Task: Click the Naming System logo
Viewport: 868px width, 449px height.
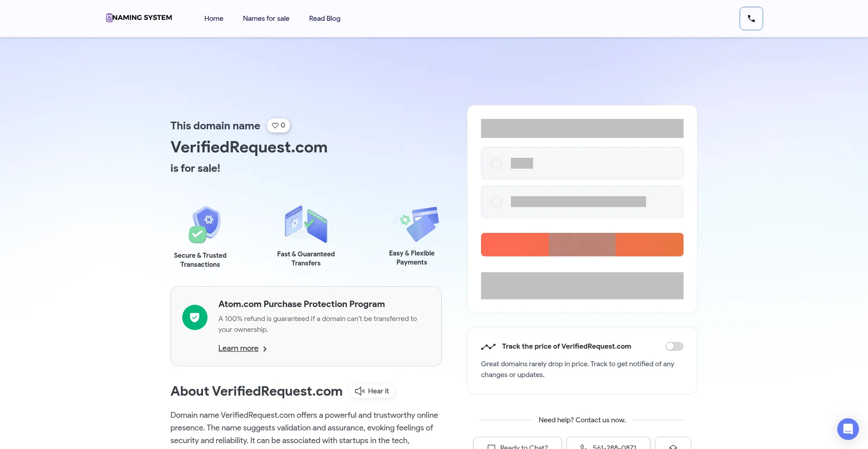Action: tap(139, 18)
